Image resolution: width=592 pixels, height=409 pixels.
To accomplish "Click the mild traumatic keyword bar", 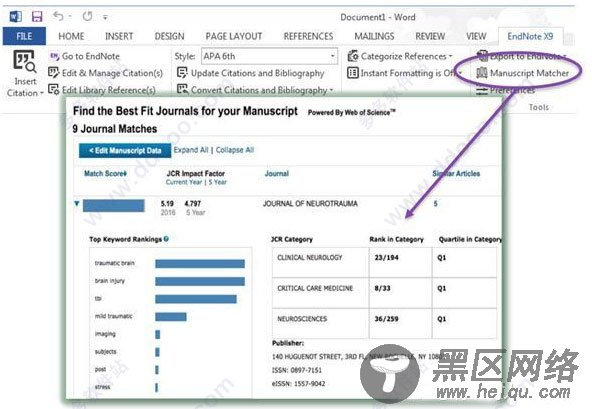I will 171,316.
